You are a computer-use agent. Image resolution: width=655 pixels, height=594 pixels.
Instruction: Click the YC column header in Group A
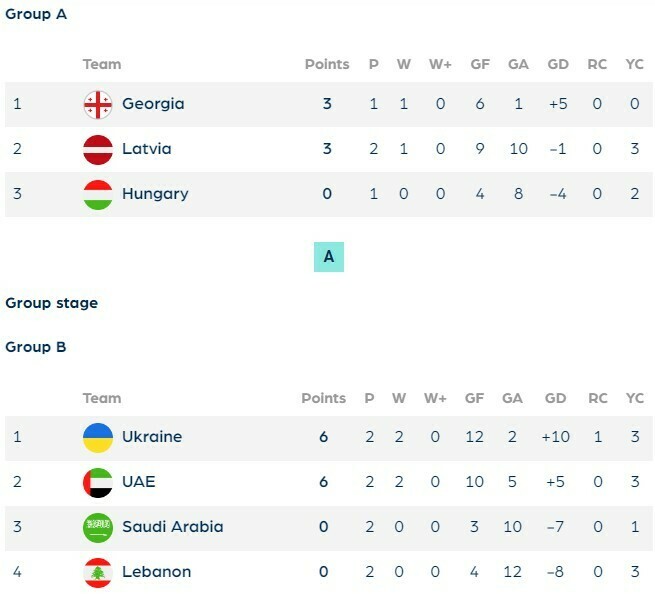(635, 64)
